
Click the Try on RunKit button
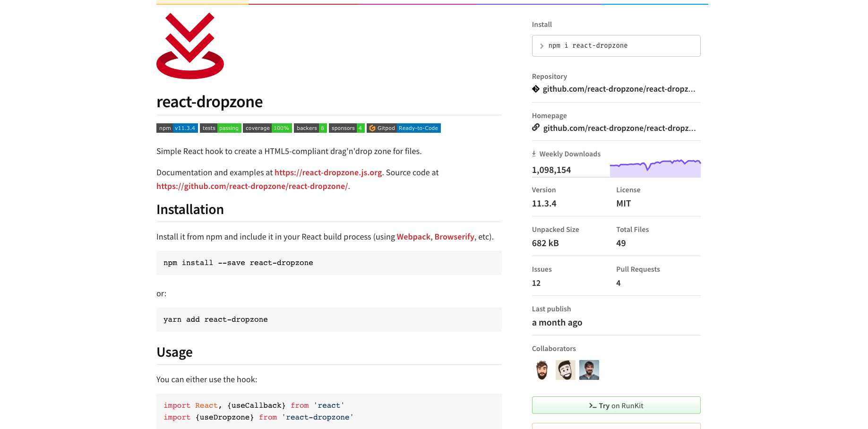tap(616, 405)
